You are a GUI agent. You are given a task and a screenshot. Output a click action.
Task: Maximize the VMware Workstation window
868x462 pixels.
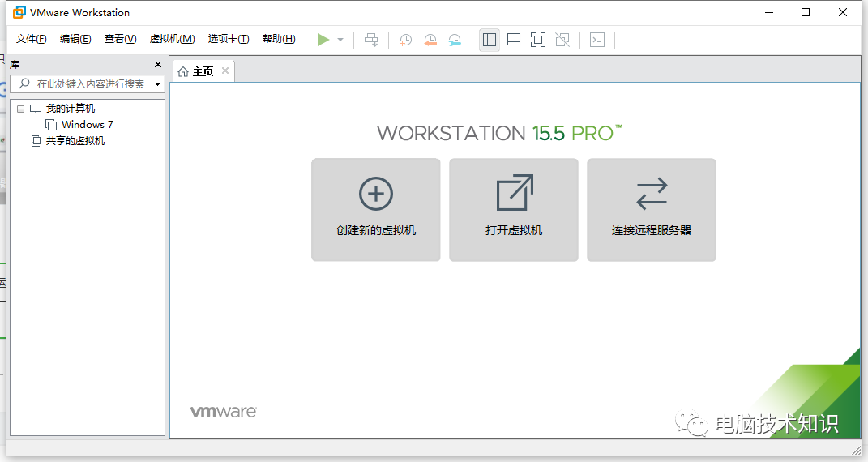806,12
